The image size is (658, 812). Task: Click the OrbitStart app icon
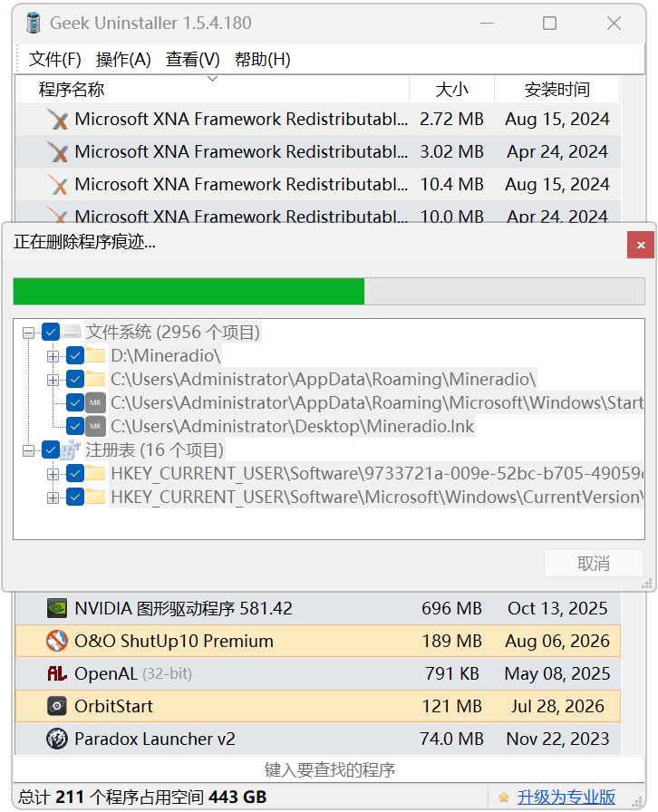[57, 706]
